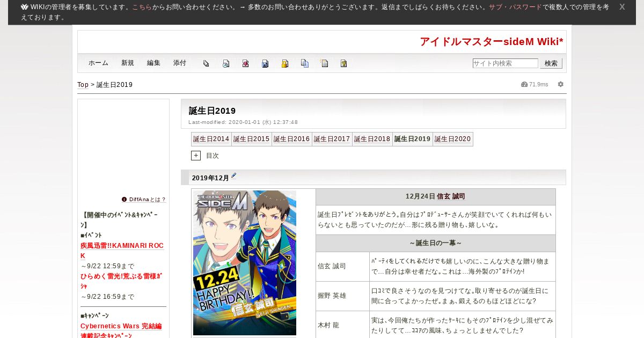Go to Top breadcrumb link
This screenshot has height=338, width=644.
[83, 85]
